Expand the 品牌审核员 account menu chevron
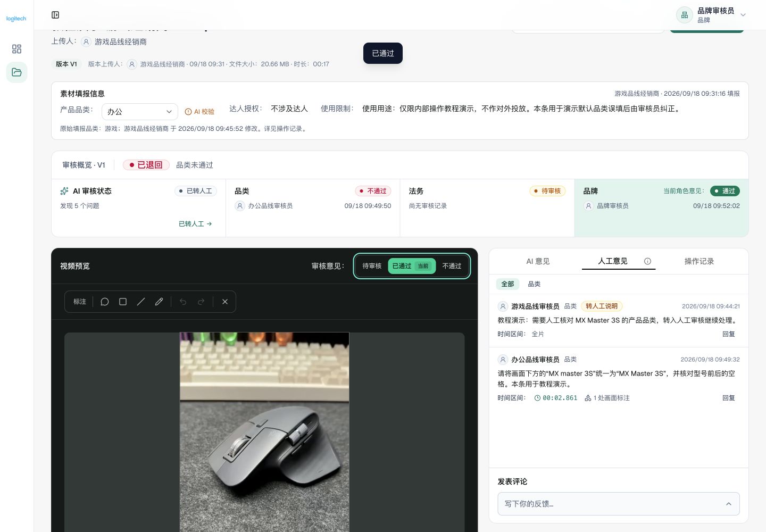 click(743, 15)
